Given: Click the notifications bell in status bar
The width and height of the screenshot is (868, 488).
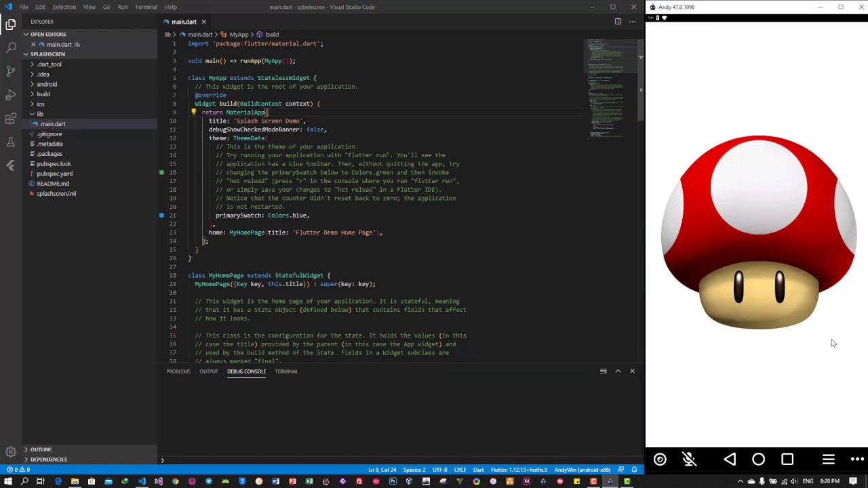Looking at the screenshot, I should coord(635,470).
